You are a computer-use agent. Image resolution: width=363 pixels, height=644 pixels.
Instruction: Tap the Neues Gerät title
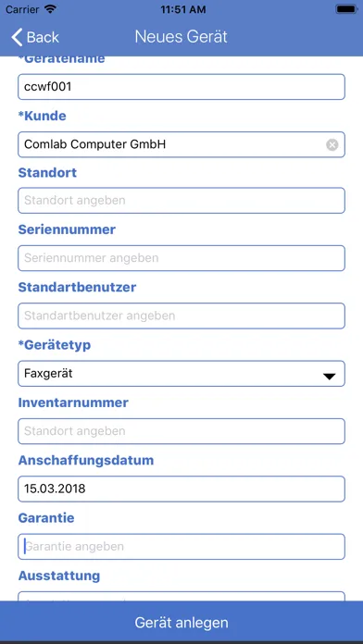181,37
